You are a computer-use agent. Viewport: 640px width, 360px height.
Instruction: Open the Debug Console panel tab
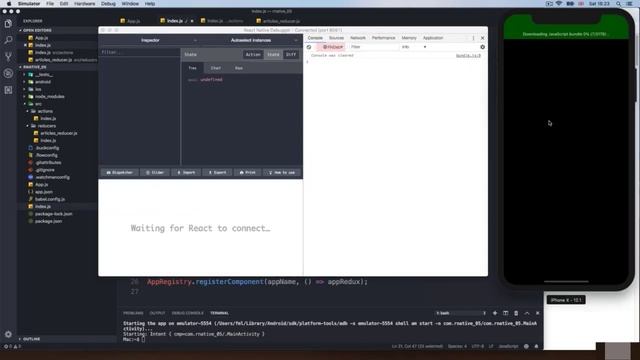(187, 313)
